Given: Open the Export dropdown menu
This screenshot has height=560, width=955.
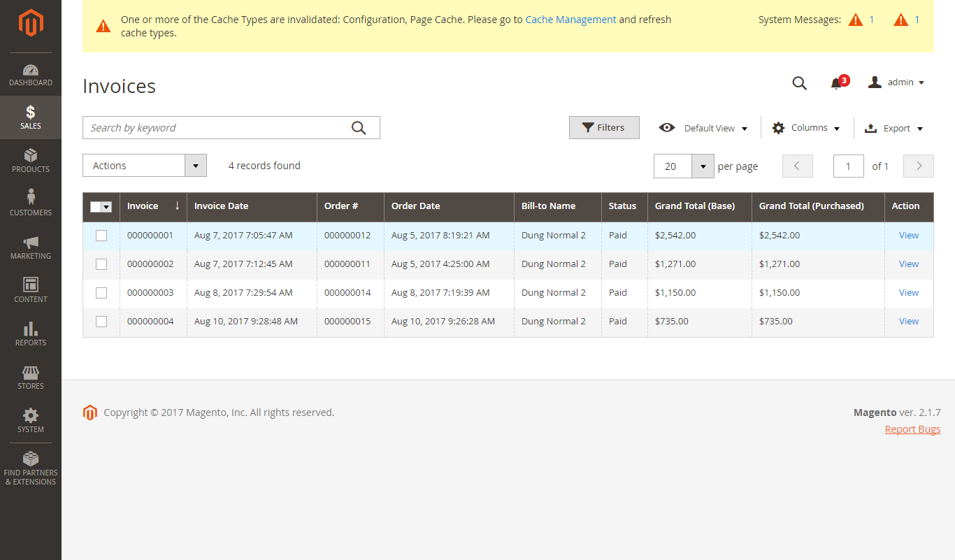Looking at the screenshot, I should [x=894, y=128].
